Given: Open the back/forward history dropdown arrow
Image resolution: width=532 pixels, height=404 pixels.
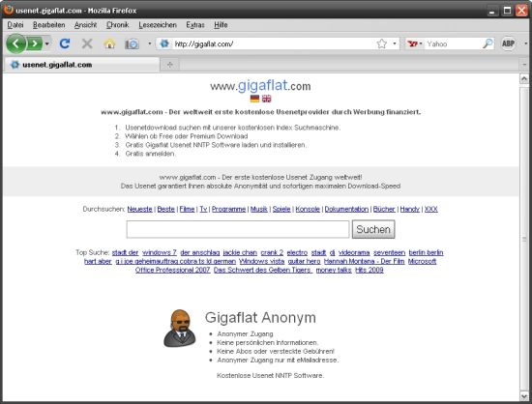Looking at the screenshot, I should tap(46, 43).
